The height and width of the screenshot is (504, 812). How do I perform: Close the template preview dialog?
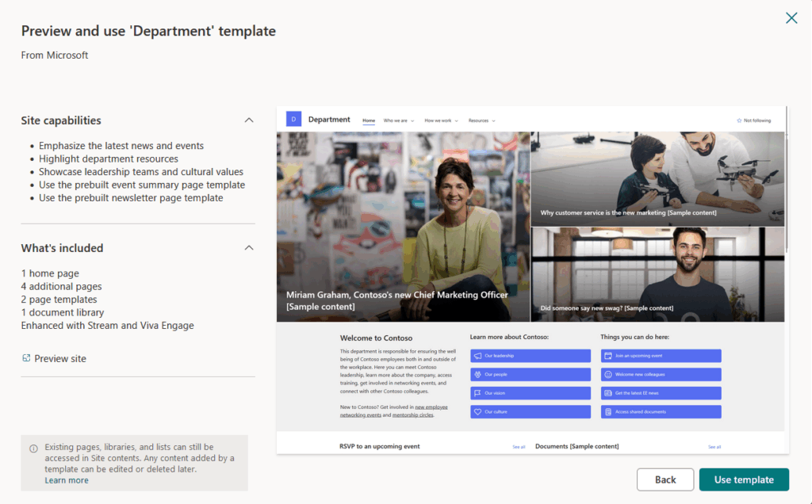point(791,18)
